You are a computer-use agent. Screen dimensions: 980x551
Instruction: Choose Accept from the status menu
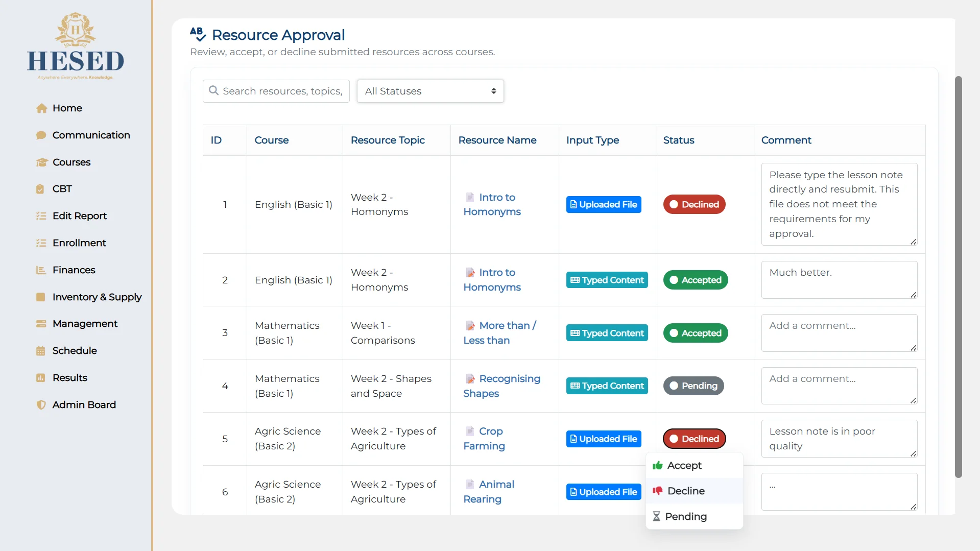coord(684,465)
